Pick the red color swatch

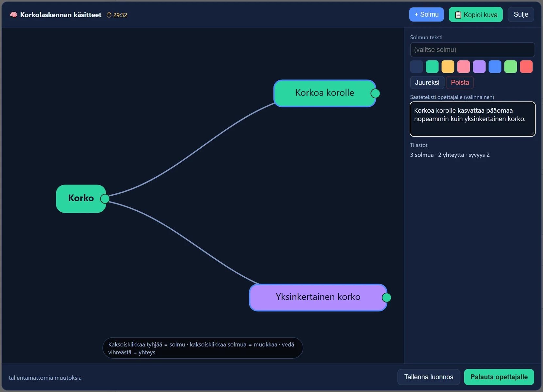526,67
